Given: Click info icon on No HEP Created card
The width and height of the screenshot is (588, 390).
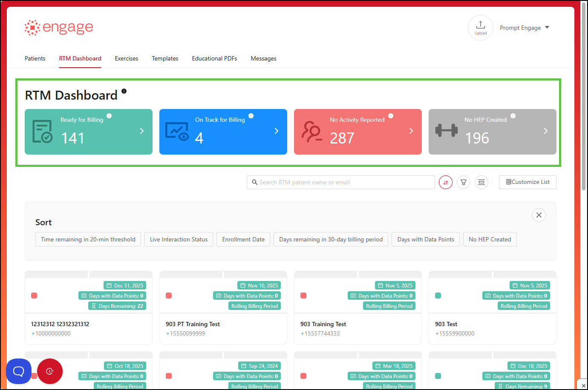Looking at the screenshot, I should [x=513, y=116].
